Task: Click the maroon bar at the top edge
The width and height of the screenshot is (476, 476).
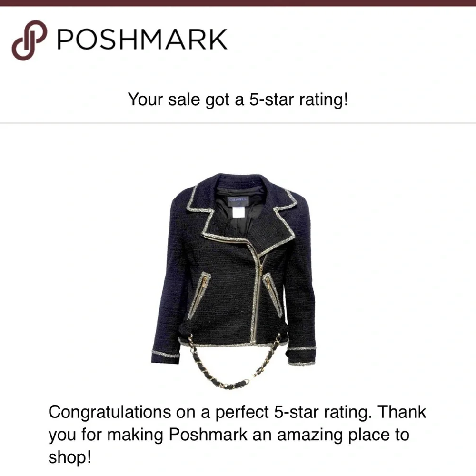Action: click(x=238, y=3)
